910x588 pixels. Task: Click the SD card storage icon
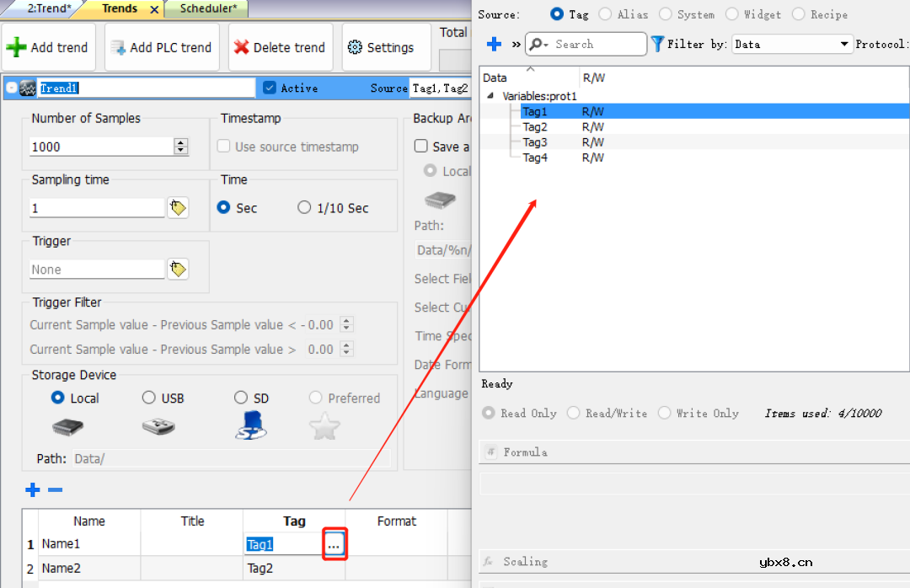click(x=250, y=426)
